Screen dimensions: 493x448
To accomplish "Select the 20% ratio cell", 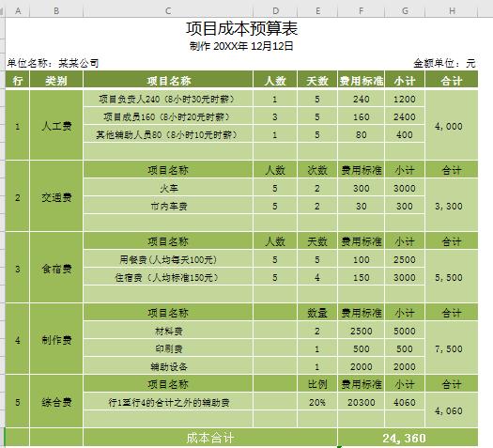I will tap(317, 402).
